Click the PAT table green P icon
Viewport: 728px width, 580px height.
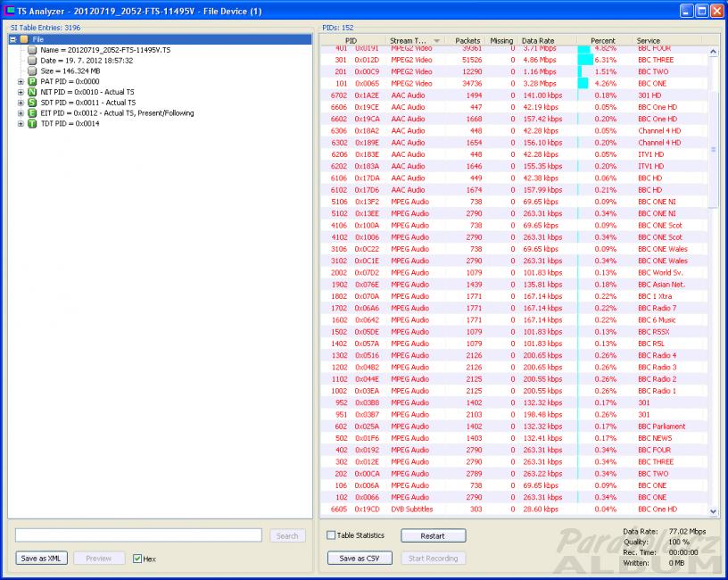click(32, 81)
